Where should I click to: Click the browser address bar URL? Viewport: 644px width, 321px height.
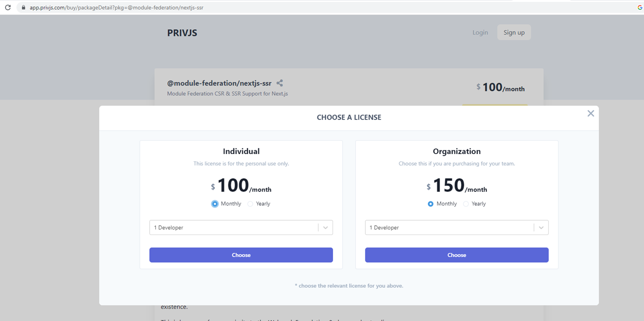tap(116, 7)
